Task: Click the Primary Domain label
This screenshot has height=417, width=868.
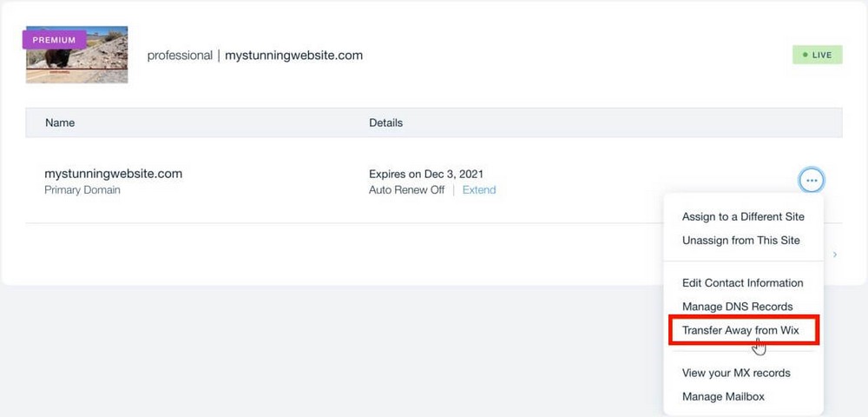Action: coord(82,190)
